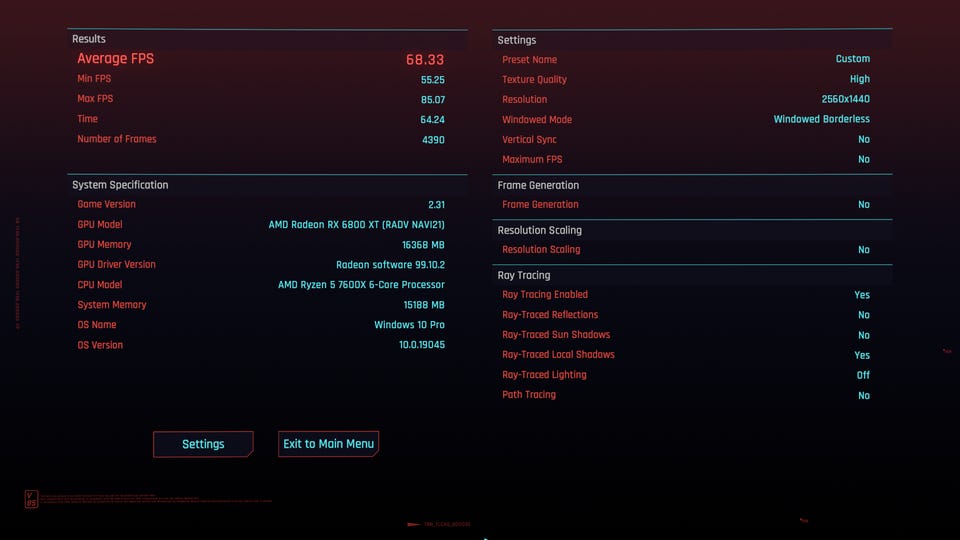Click the Average FPS label
The height and width of the screenshot is (540, 960).
(x=115, y=59)
